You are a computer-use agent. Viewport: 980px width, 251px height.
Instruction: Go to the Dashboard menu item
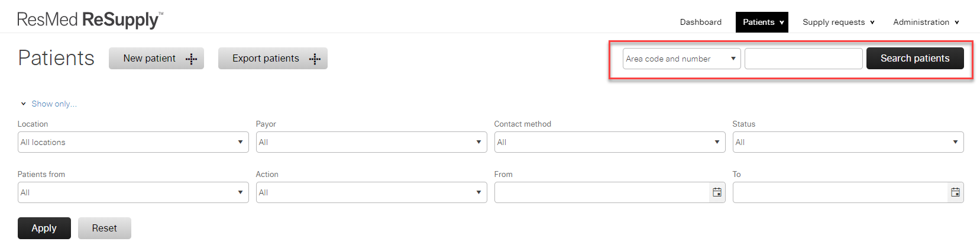pos(701,22)
